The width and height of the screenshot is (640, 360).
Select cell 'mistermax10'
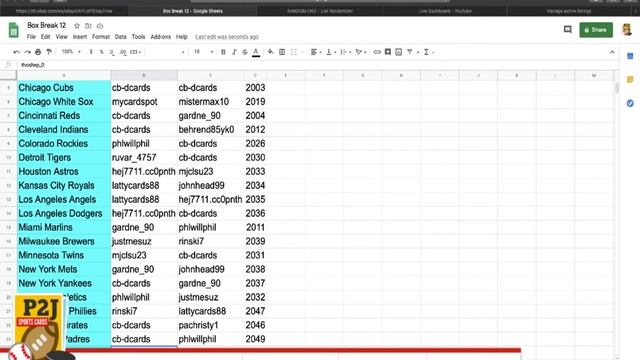(x=210, y=102)
